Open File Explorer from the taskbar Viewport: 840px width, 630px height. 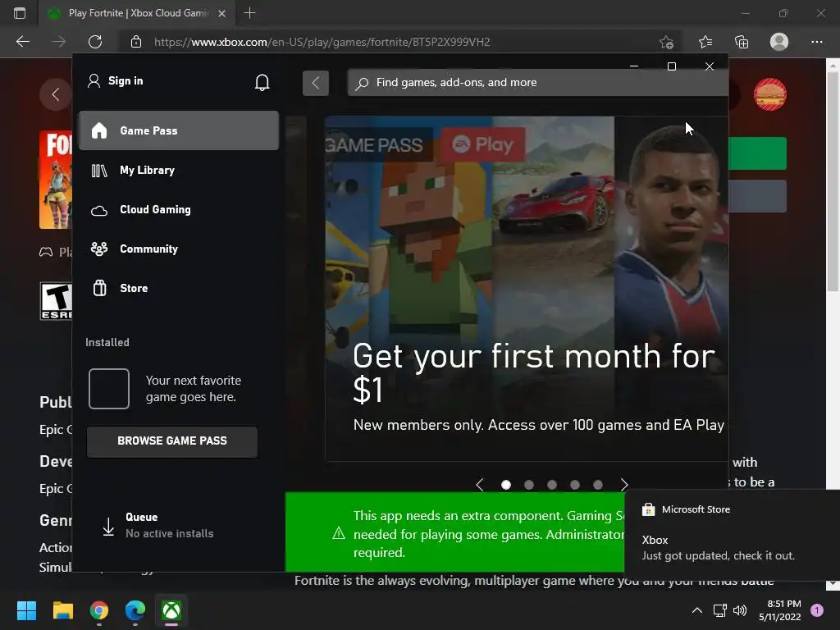(62, 610)
